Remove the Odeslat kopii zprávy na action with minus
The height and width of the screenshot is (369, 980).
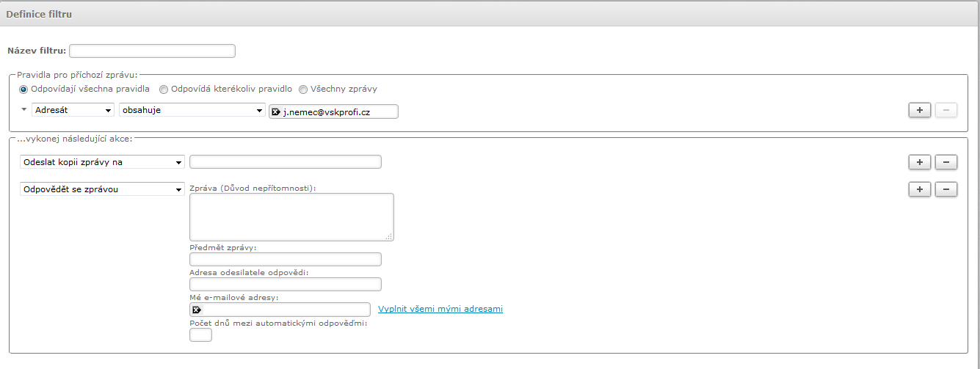(x=946, y=162)
